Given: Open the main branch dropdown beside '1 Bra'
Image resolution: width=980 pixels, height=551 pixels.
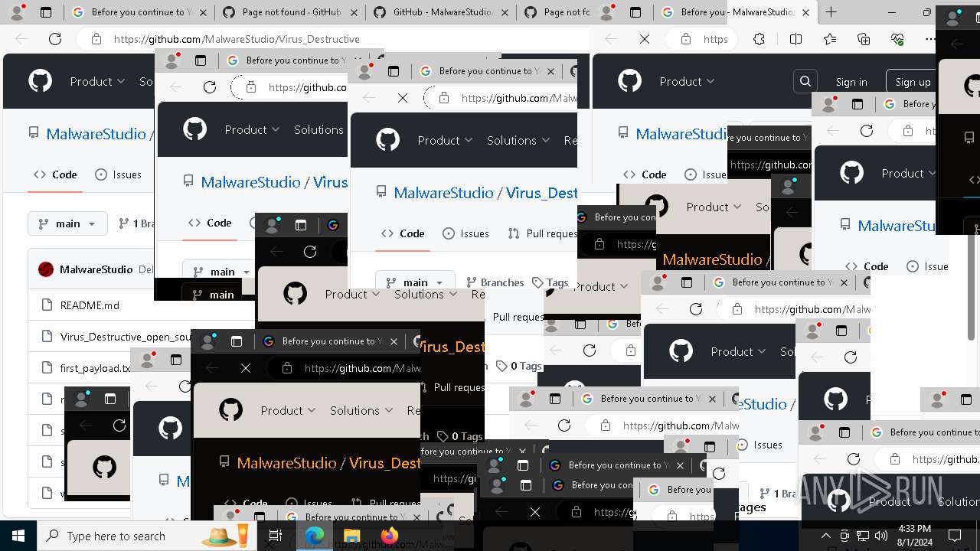Looking at the screenshot, I should coord(67,223).
